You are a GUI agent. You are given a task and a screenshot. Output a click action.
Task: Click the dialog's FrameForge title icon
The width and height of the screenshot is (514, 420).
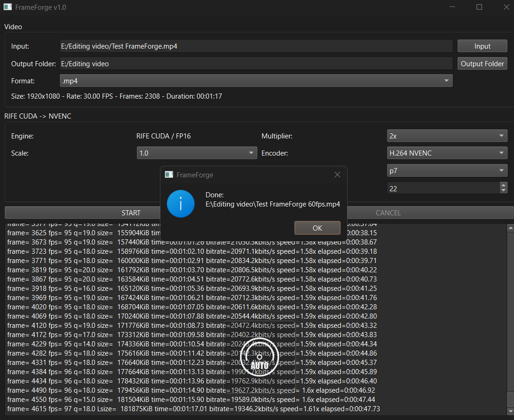point(169,175)
